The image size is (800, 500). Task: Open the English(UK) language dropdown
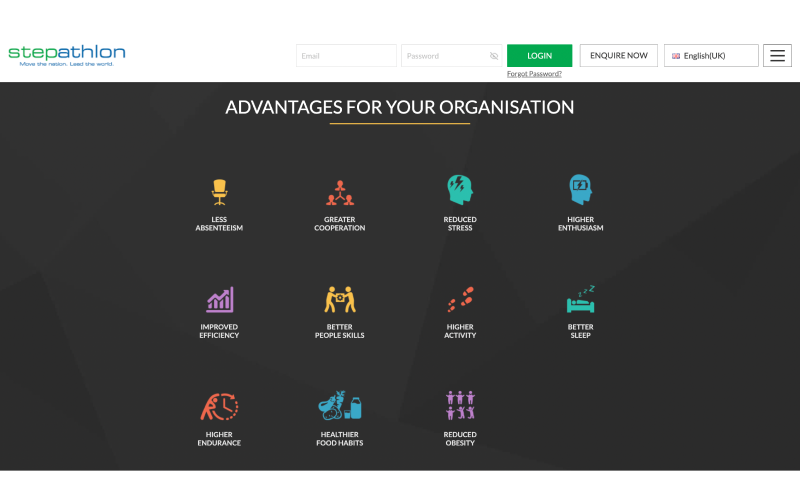[711, 56]
